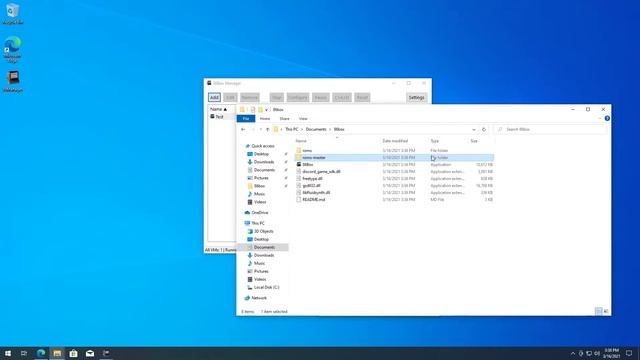Click File Explorer taskbar icon
Viewport: 640px width, 360px height.
click(57, 353)
